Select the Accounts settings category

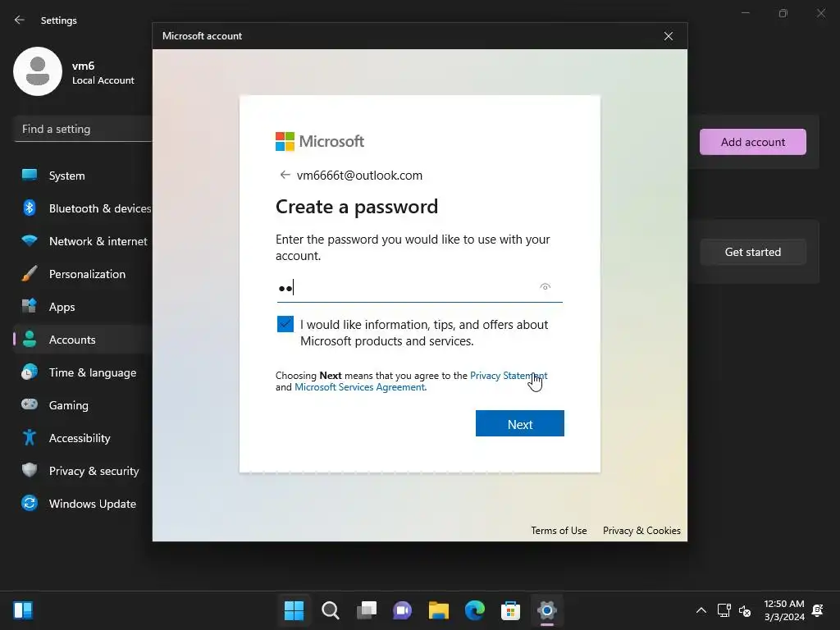point(83,340)
